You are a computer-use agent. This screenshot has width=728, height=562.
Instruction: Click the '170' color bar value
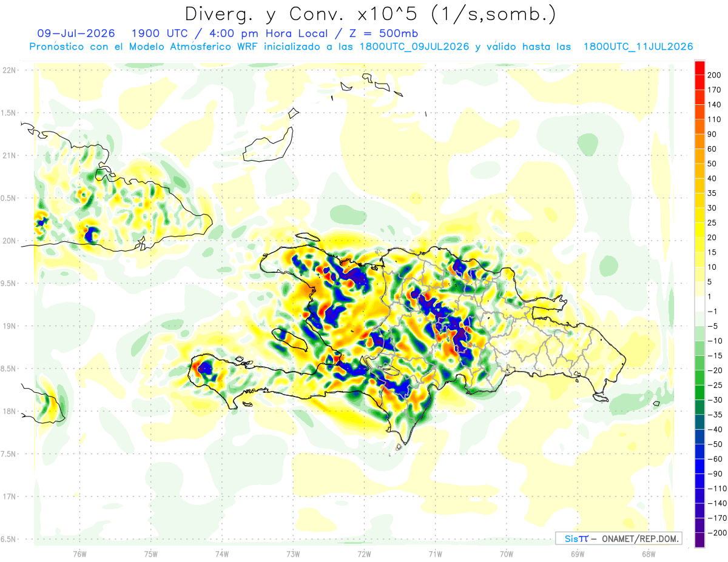click(715, 90)
